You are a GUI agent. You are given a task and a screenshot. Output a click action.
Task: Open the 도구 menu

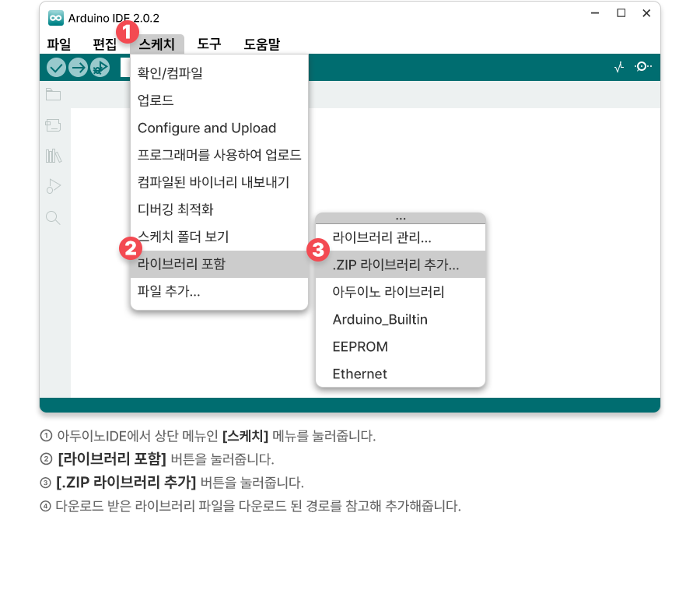[209, 44]
